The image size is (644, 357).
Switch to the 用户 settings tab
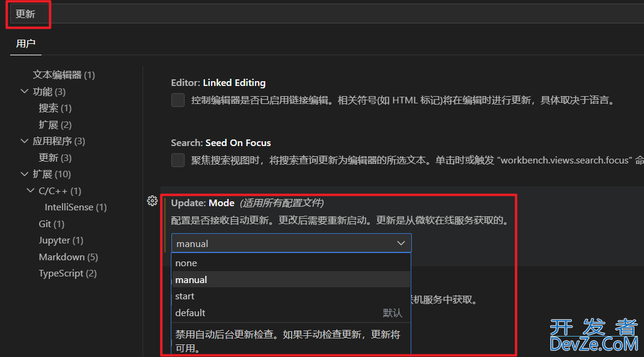point(25,43)
